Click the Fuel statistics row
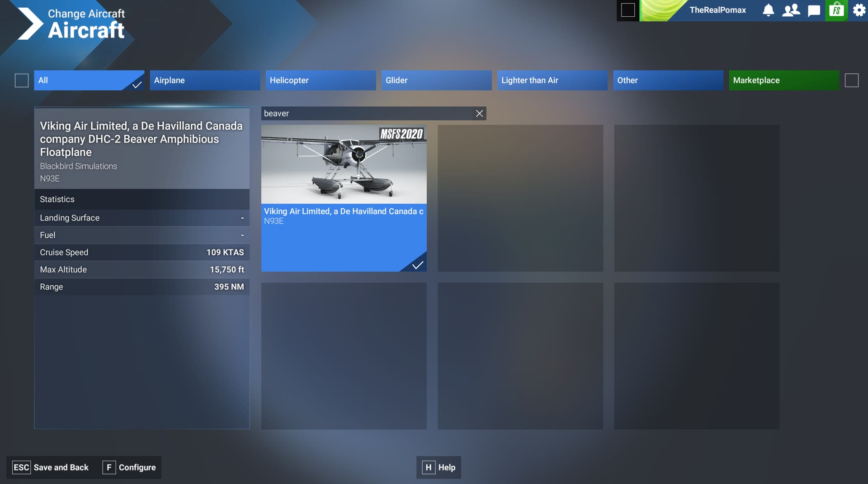 [142, 235]
